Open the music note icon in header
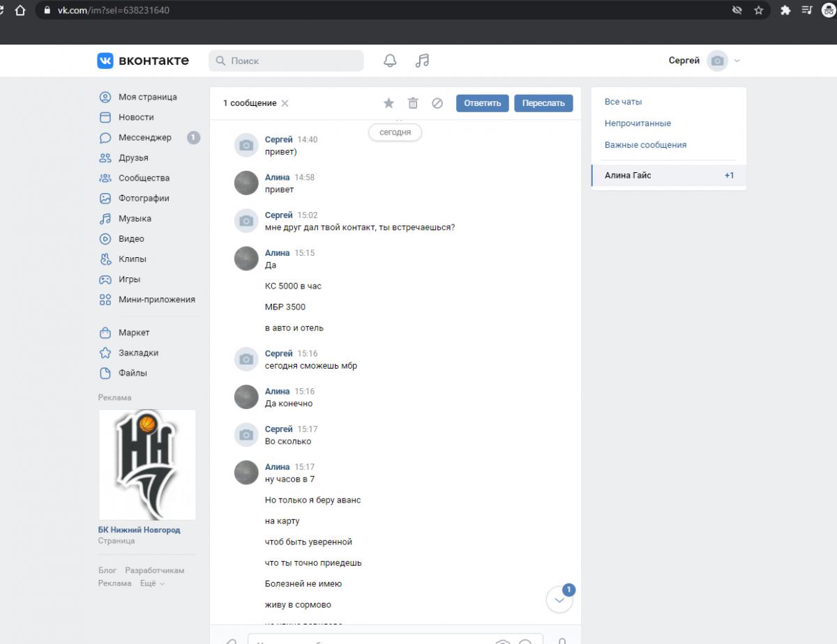The height and width of the screenshot is (644, 837). (x=422, y=61)
